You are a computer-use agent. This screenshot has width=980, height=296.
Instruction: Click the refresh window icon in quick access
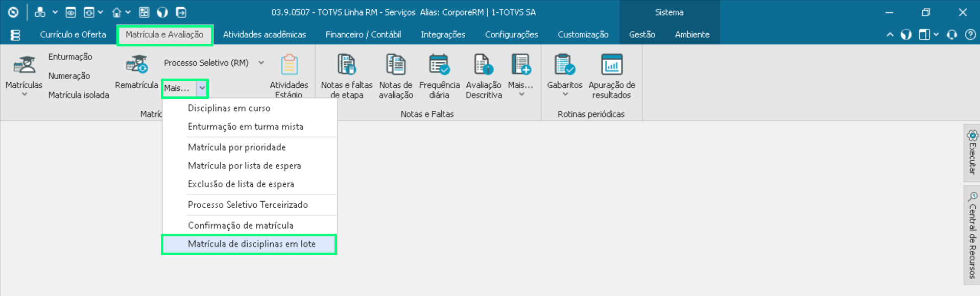click(x=89, y=12)
